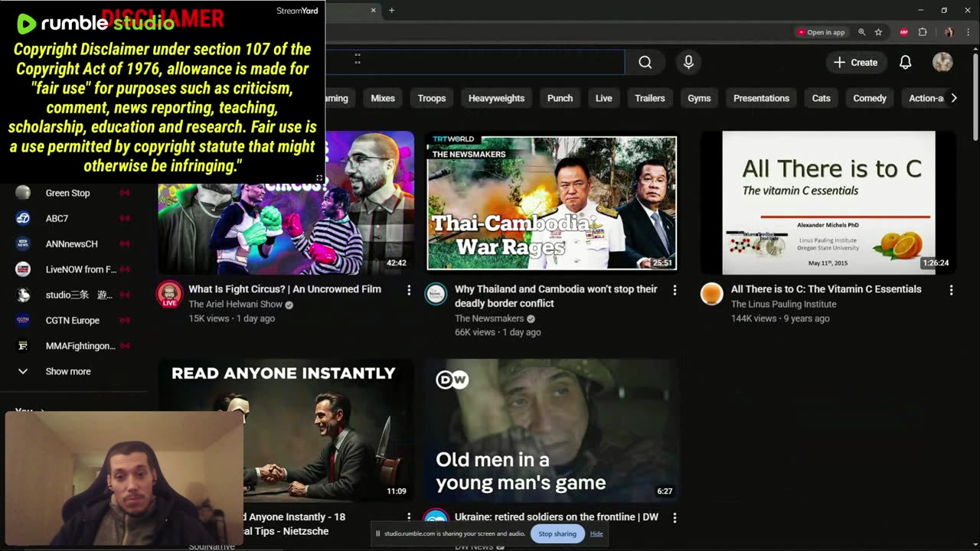Open The Ariel Helwani Show channel link

point(236,305)
